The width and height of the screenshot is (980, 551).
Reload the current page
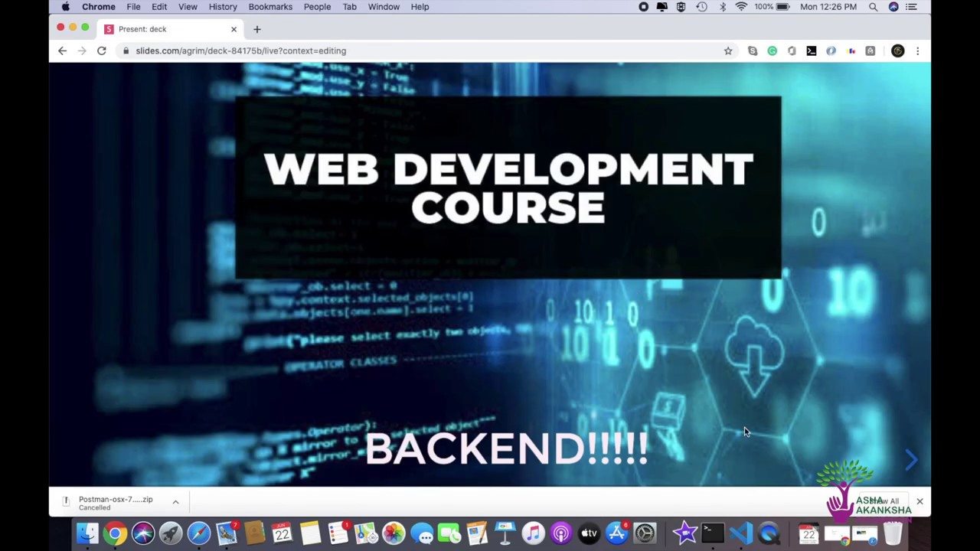(101, 51)
